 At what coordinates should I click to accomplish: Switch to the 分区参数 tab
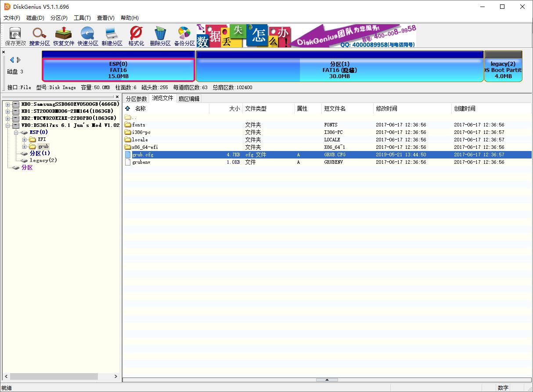[x=136, y=99]
